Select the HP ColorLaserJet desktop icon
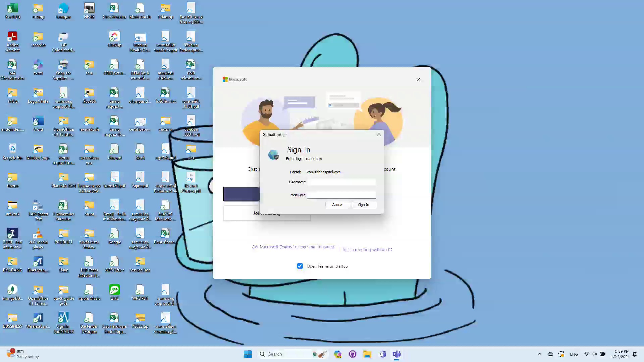Image resolution: width=644 pixels, height=362 pixels. click(63, 42)
